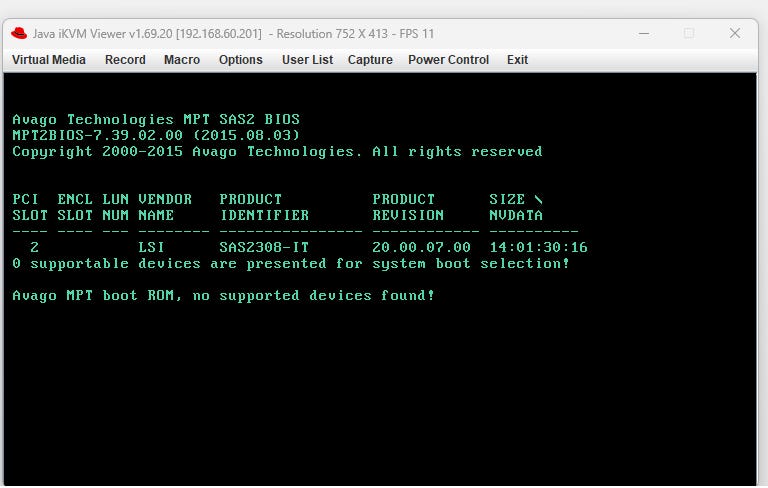Click the 'Avago Technologies MPT SAS2 BIOS' line
768x488 pixels.
pos(156,120)
